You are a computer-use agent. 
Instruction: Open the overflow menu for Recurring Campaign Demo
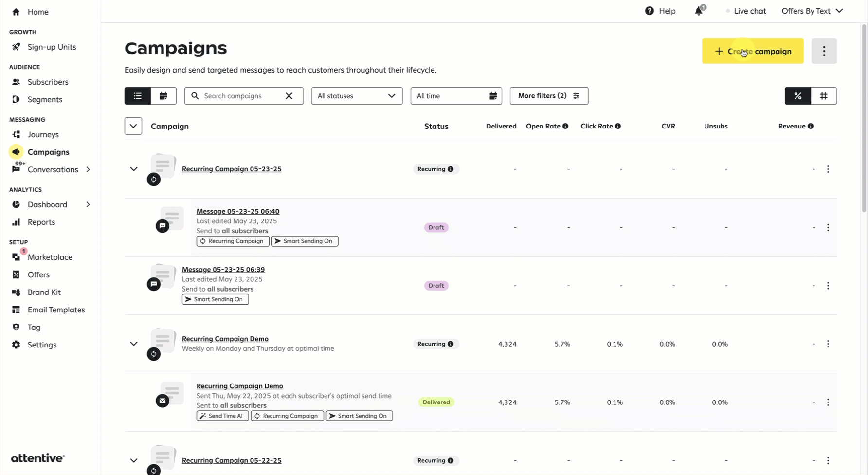[x=828, y=344]
